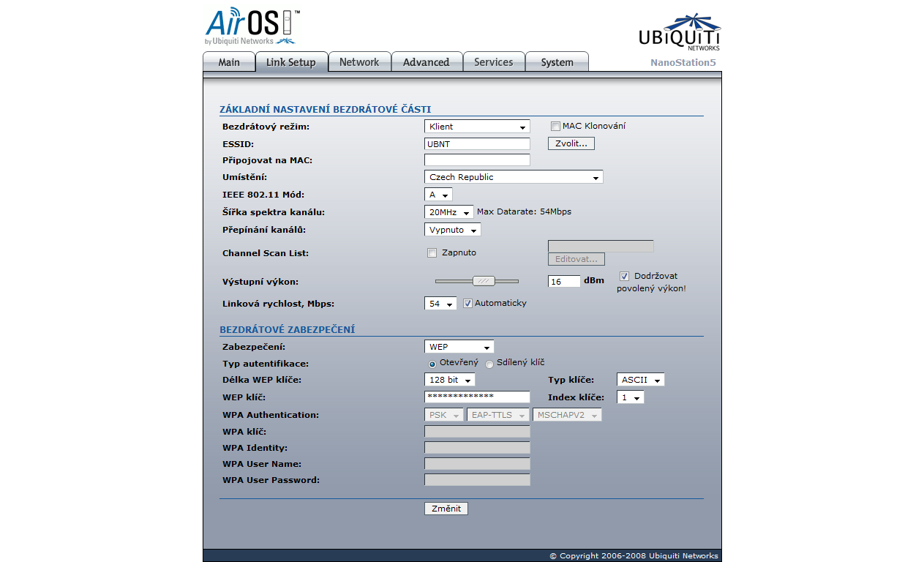
Task: Open the Délka WEP klíče dropdown
Action: pyautogui.click(x=449, y=380)
